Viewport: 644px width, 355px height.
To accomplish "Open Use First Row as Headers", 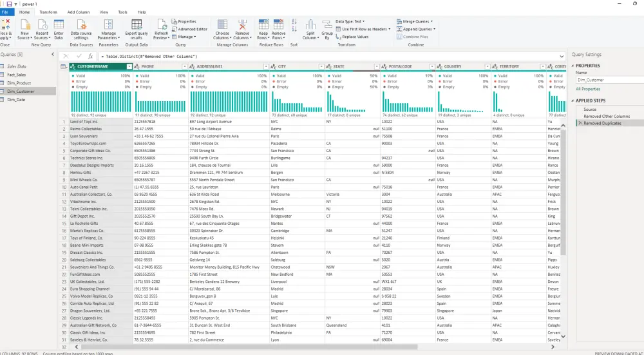I will [363, 29].
